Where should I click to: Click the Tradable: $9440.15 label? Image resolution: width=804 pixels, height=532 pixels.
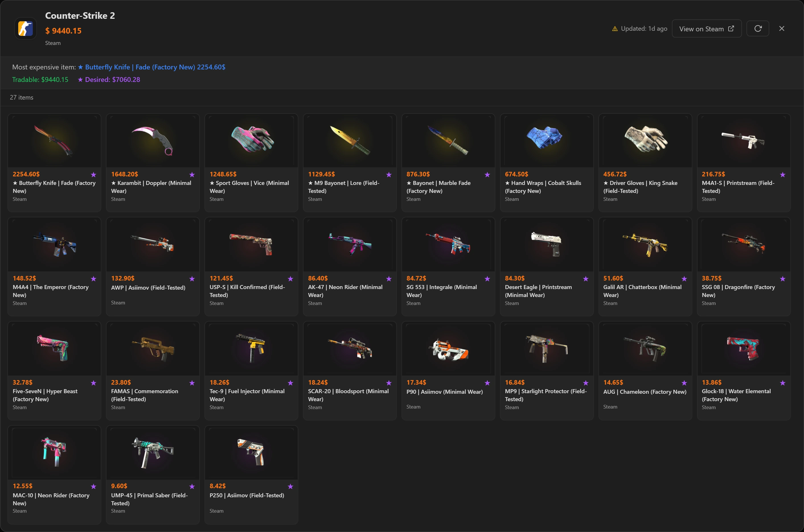[40, 79]
